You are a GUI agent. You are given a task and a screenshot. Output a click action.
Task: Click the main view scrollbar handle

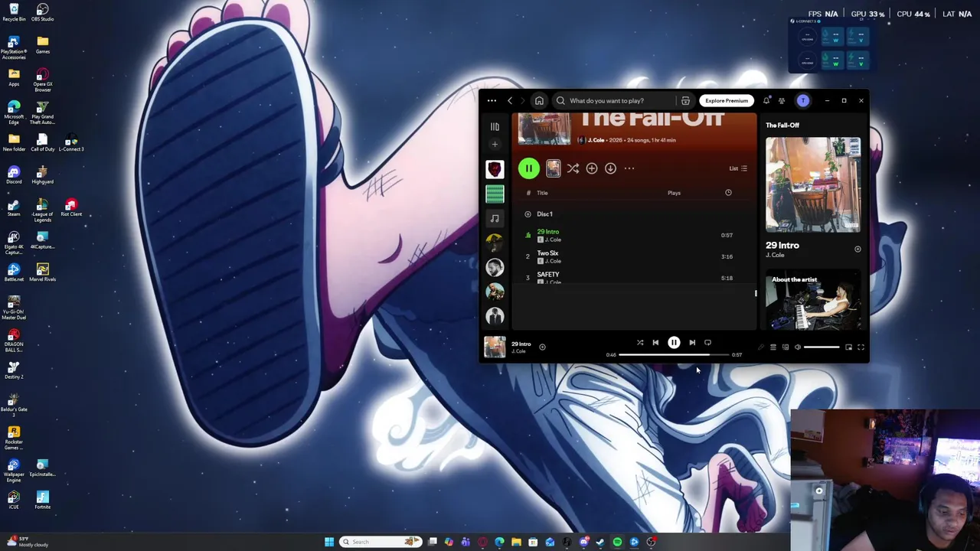point(755,293)
